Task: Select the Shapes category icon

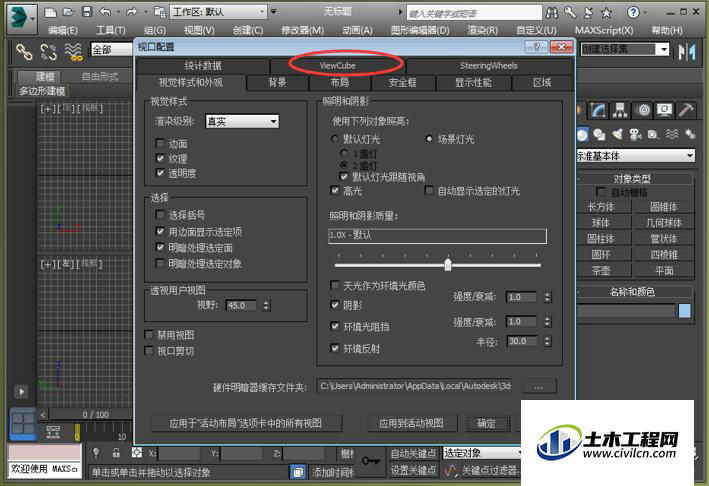Action: tap(599, 134)
